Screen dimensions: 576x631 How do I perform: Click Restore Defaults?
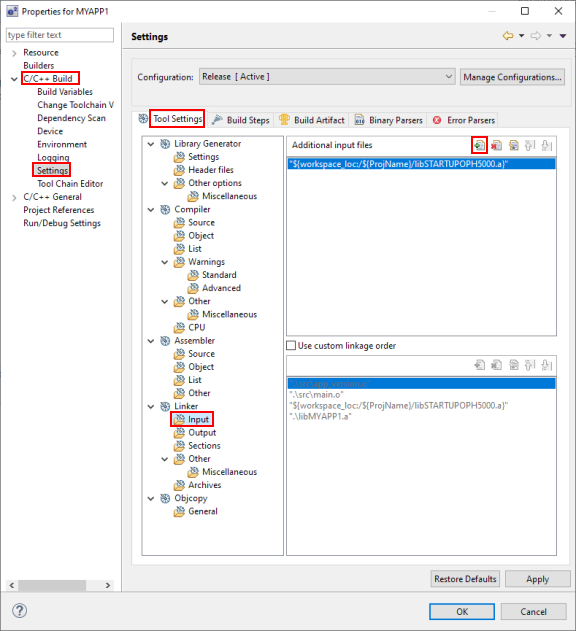coord(465,579)
